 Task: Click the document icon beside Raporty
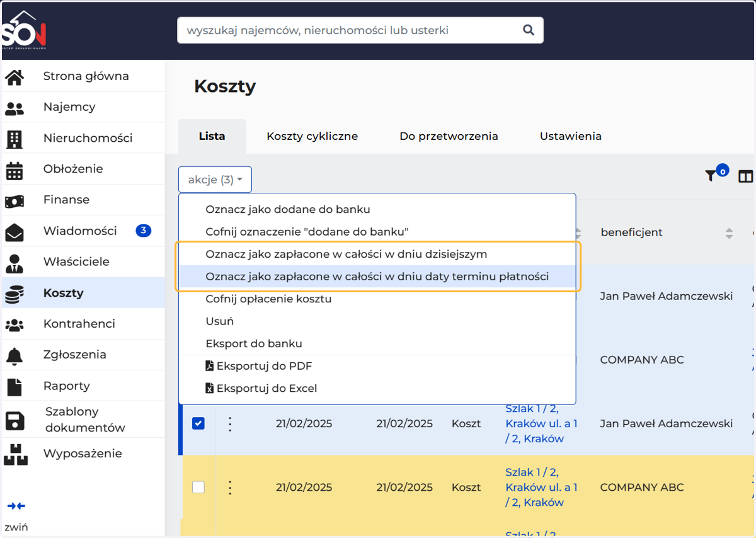[14, 386]
